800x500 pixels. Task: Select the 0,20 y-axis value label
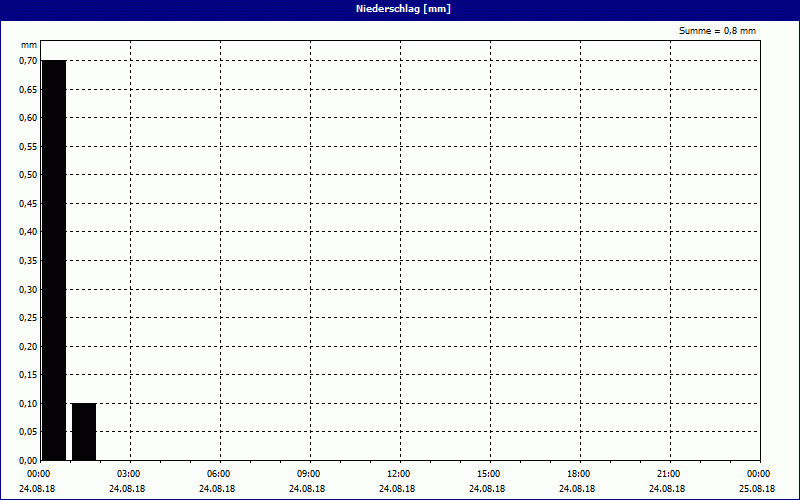27,347
